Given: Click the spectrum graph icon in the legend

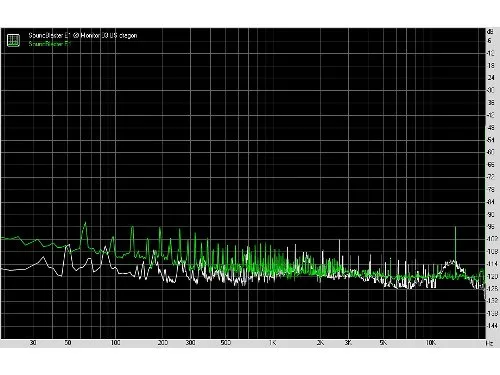Looking at the screenshot, I should click(x=13, y=40).
